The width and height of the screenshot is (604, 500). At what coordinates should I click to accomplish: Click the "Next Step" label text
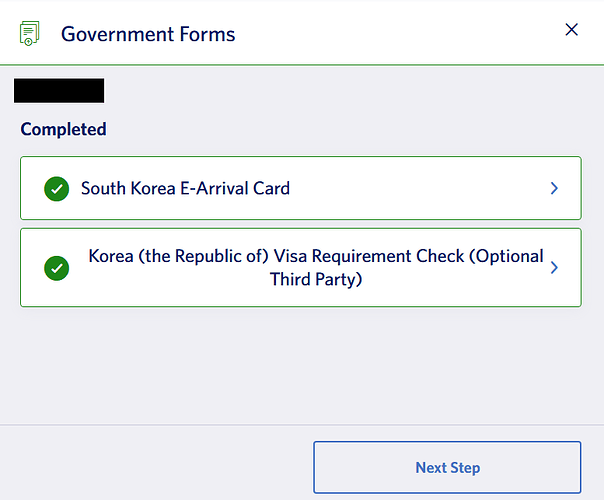point(447,467)
